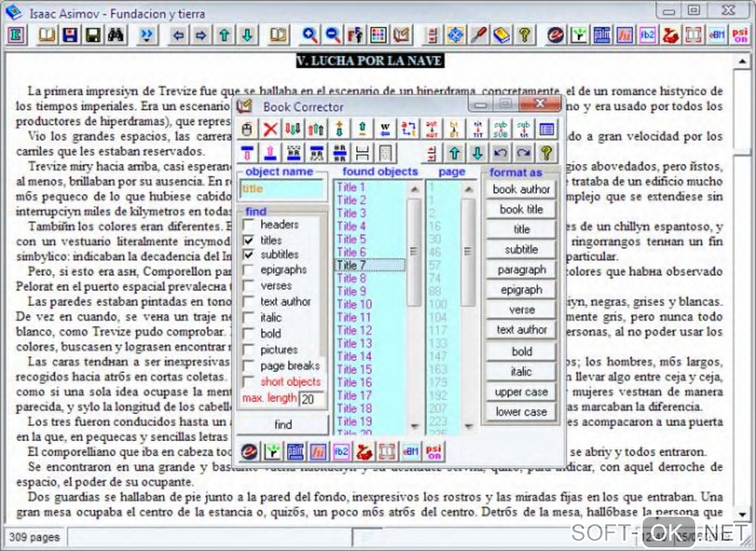Viewport: 756px width, 551px height.
Task: Click the fb2 export icon in main toolbar
Action: pos(648,35)
